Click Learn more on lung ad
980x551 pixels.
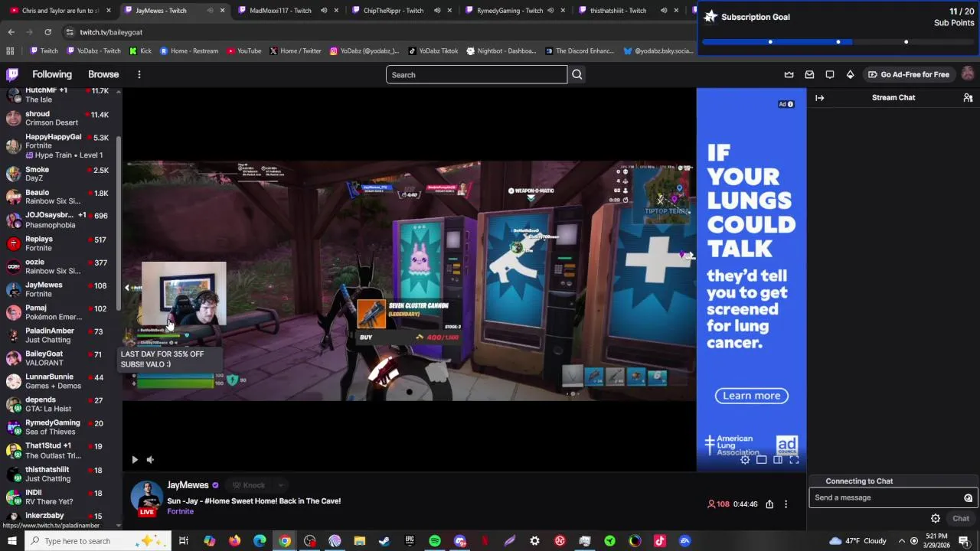751,396
